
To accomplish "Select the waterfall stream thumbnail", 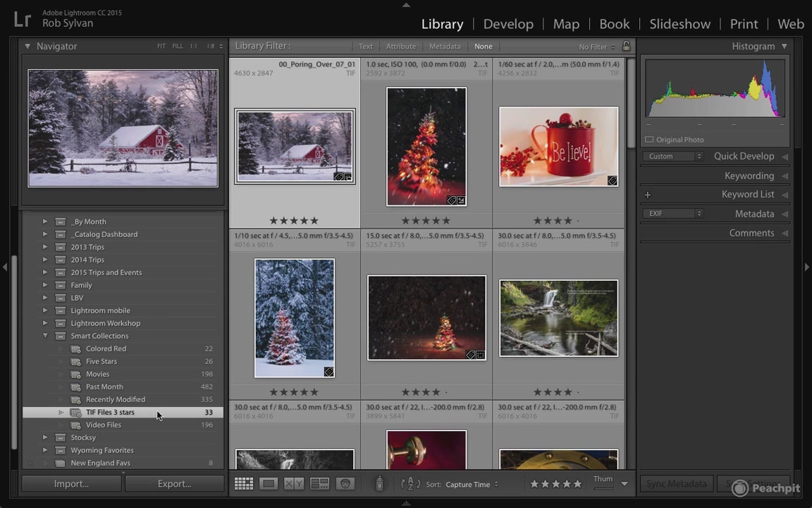I will (x=558, y=317).
